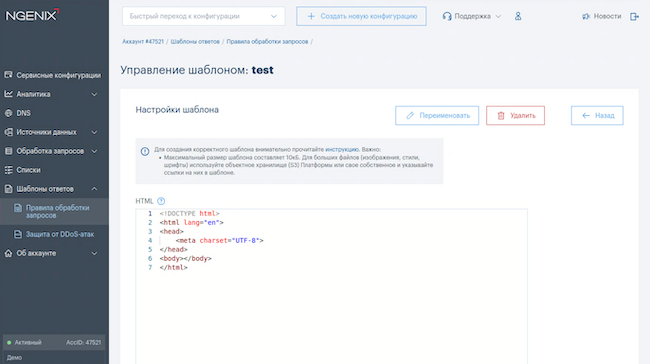Open the инструкцию link
Viewport: 650px width, 364px height.
(342, 149)
